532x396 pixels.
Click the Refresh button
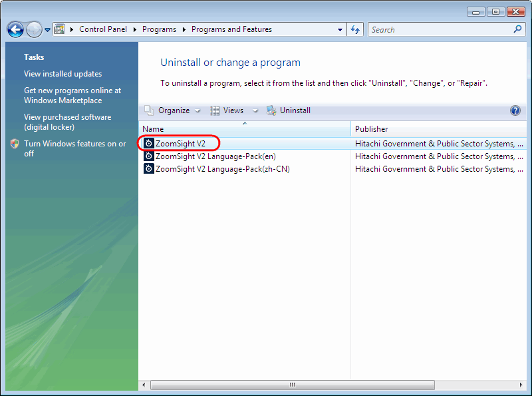(355, 29)
